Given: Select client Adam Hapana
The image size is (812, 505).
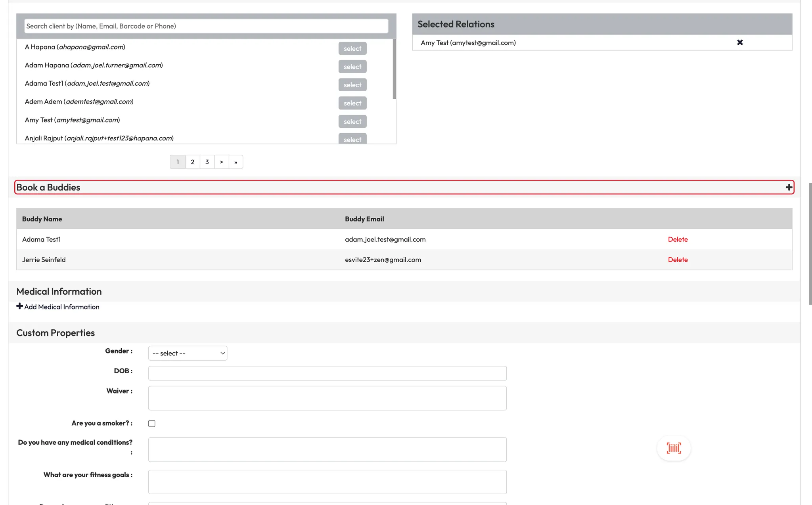Looking at the screenshot, I should pyautogui.click(x=352, y=67).
